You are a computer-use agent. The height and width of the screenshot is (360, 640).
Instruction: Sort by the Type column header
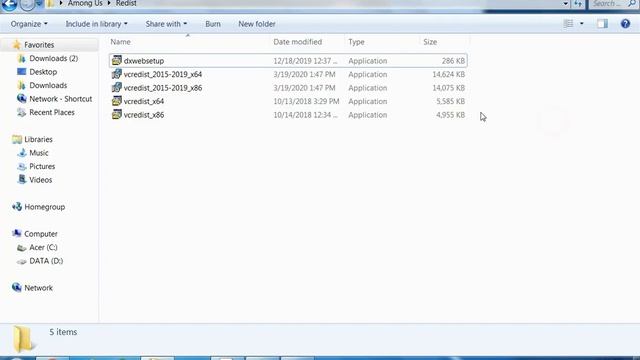point(356,42)
